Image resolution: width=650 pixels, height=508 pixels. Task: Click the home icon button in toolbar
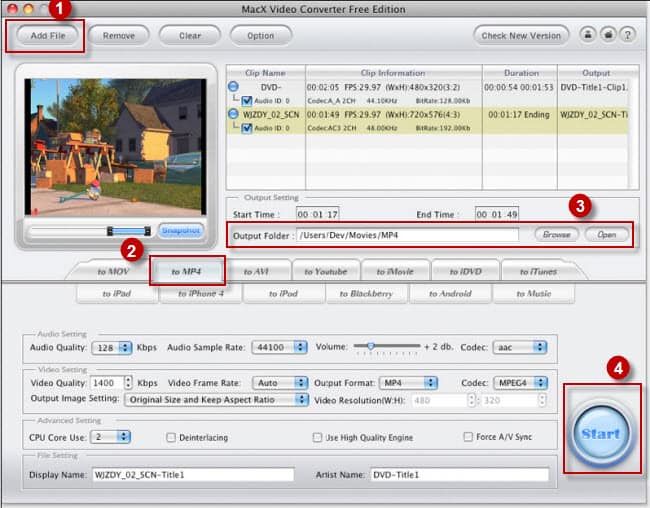[x=608, y=34]
